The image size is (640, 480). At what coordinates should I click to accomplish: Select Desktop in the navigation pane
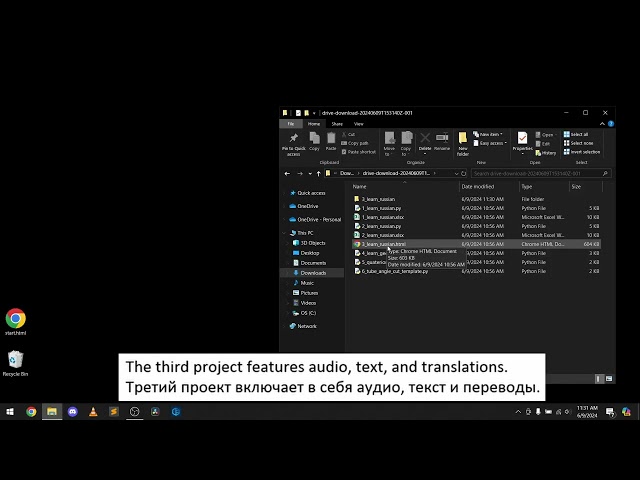click(306, 253)
